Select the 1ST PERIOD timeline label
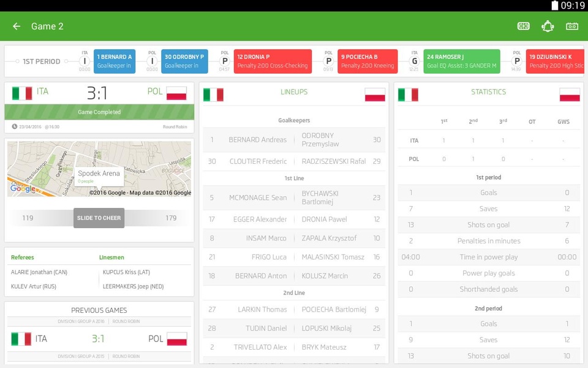The width and height of the screenshot is (588, 368). [41, 61]
